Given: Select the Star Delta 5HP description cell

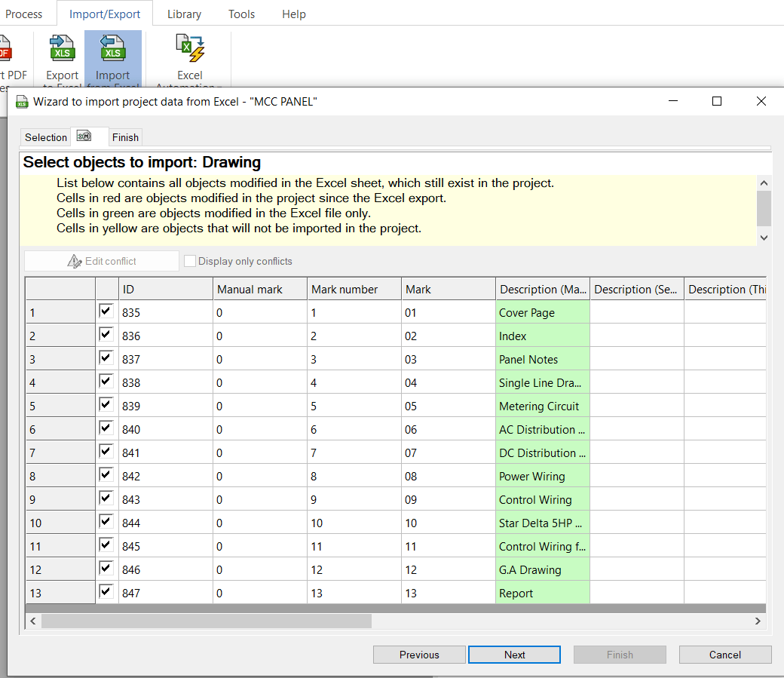Looking at the screenshot, I should (x=543, y=523).
